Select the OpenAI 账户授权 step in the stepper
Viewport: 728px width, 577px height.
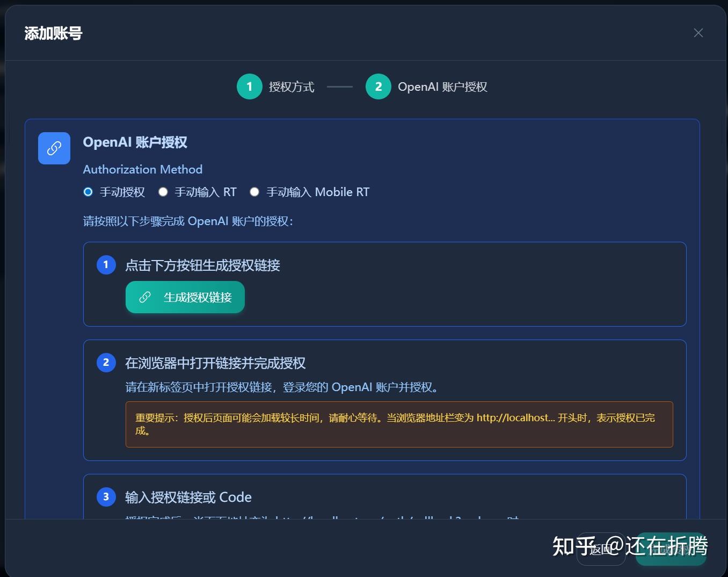click(x=427, y=86)
